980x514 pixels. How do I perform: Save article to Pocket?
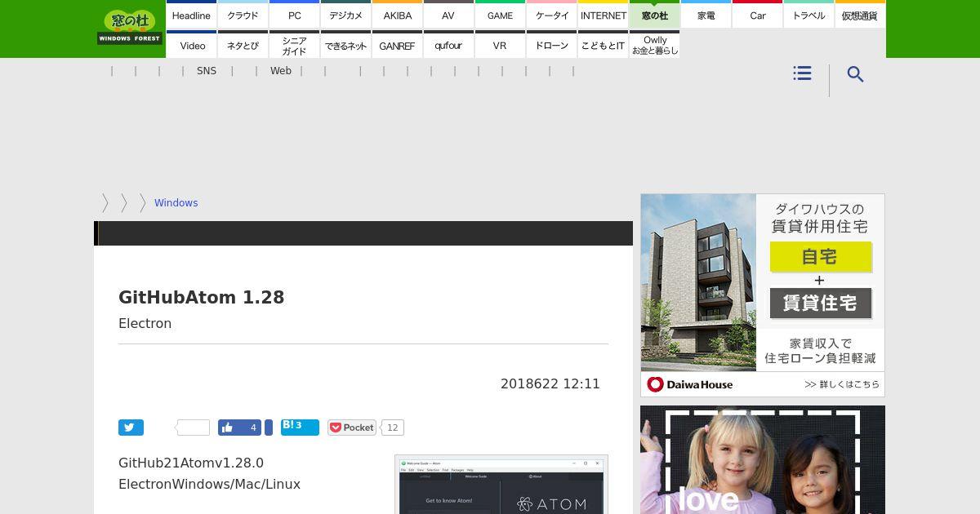click(x=351, y=428)
